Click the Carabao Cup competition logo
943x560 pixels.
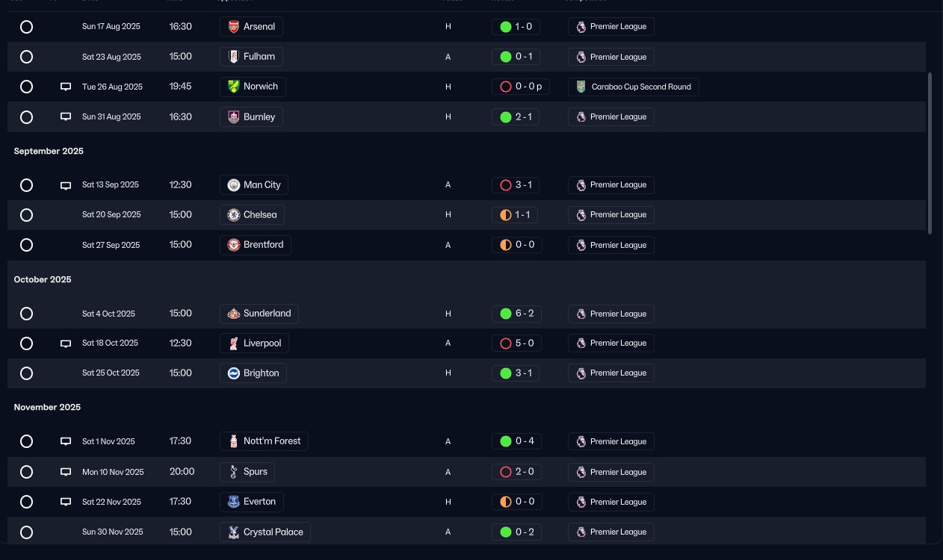coord(581,87)
